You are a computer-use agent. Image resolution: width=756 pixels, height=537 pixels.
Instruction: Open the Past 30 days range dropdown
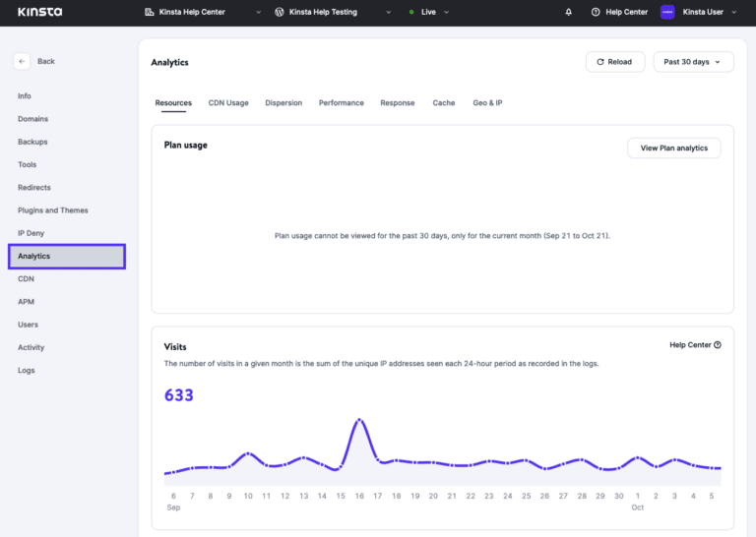tap(693, 62)
